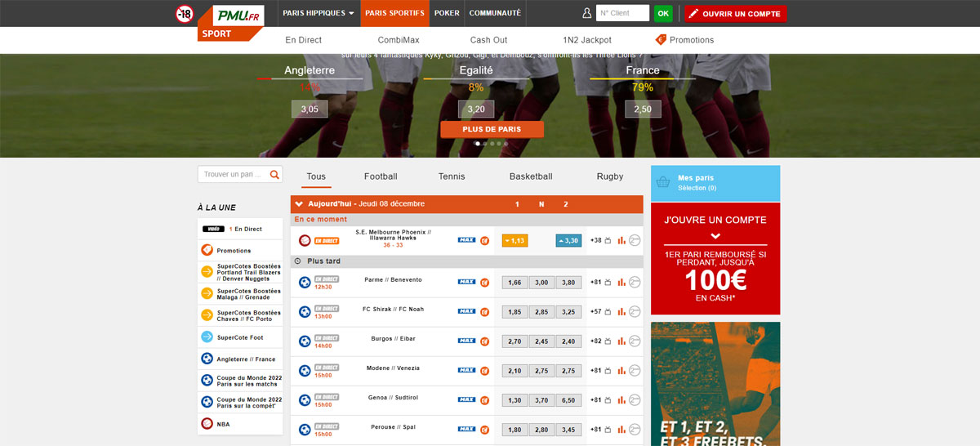
Task: Click the green OK login button
Action: 663,13
